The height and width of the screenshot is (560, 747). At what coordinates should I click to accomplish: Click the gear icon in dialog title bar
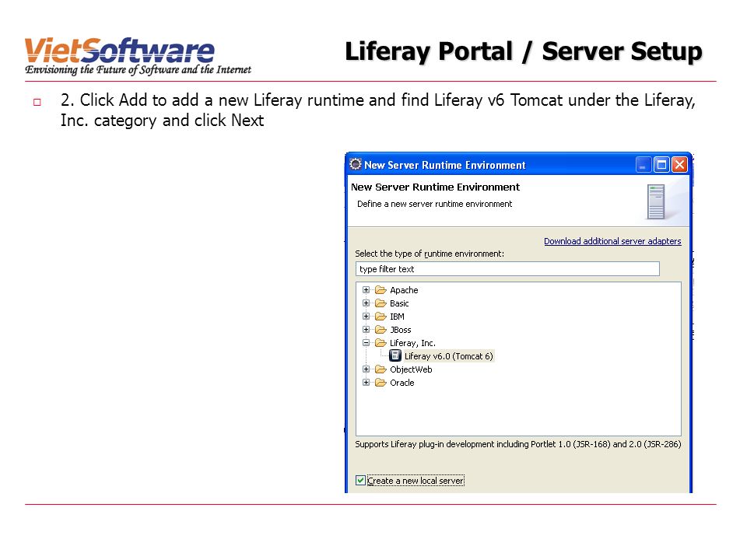point(356,164)
